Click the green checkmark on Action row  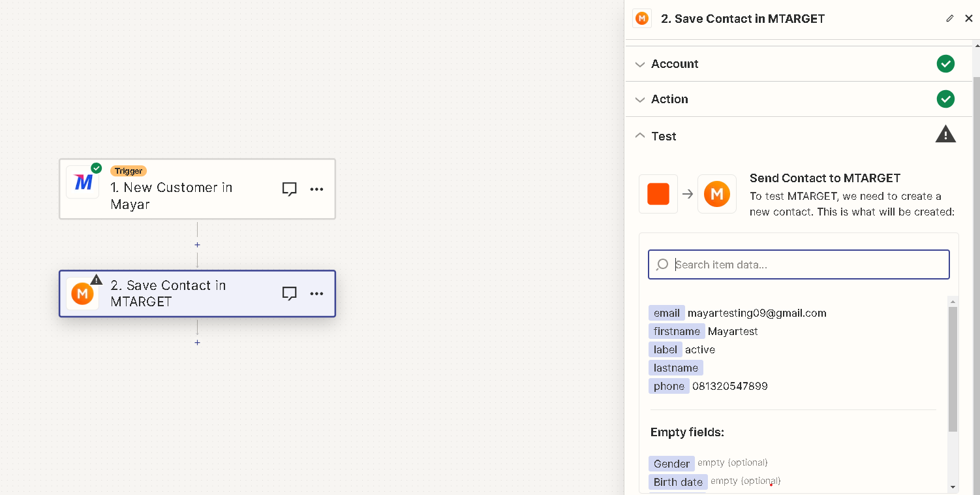(945, 99)
